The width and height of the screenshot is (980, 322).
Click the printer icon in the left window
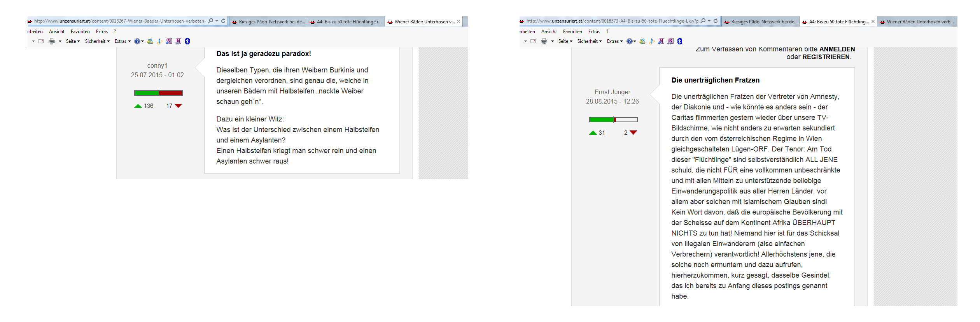[52, 41]
